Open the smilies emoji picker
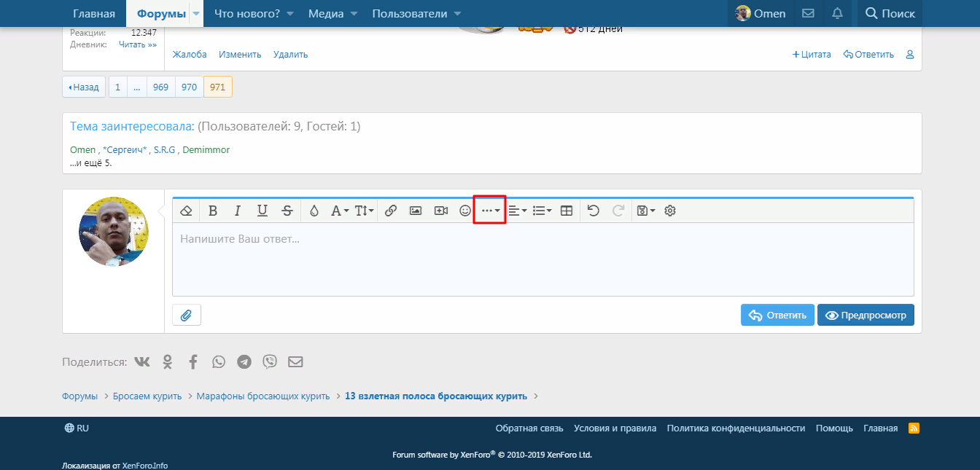The height and width of the screenshot is (470, 980). click(465, 211)
